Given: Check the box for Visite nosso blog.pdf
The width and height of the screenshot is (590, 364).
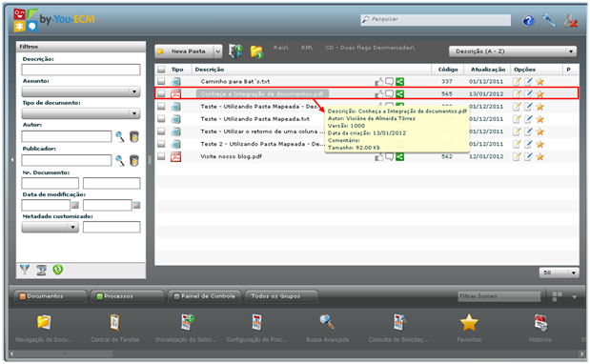Looking at the screenshot, I should [161, 157].
